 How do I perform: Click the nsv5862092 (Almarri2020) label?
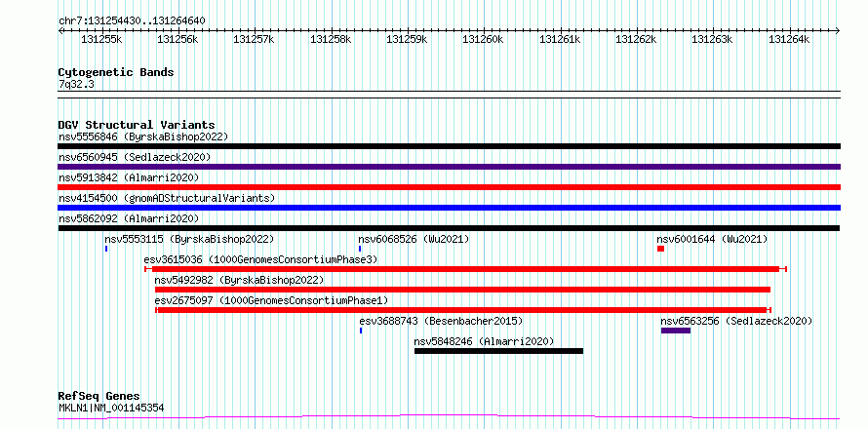(129, 218)
